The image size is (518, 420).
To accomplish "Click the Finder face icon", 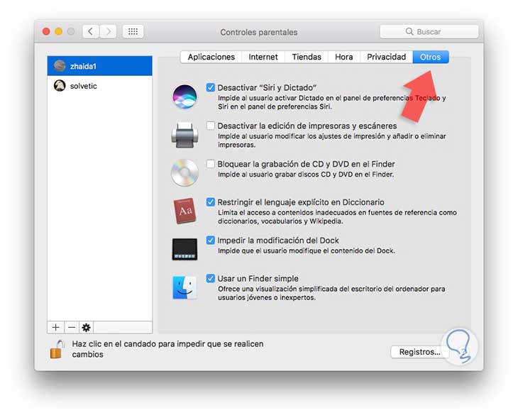I will [184, 287].
